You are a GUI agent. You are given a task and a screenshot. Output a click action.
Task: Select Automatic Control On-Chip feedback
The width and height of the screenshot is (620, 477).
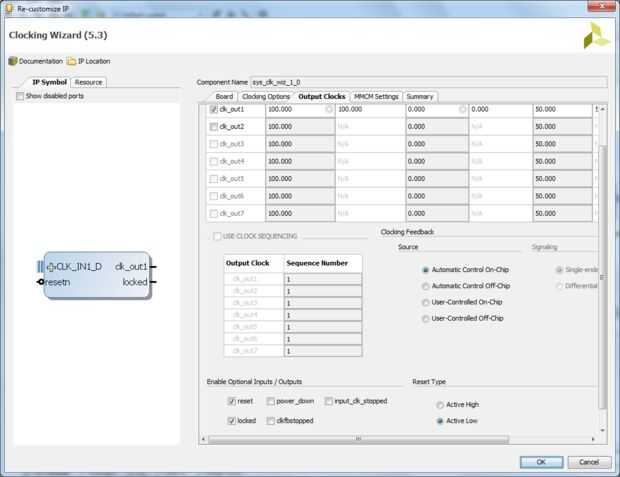425,270
